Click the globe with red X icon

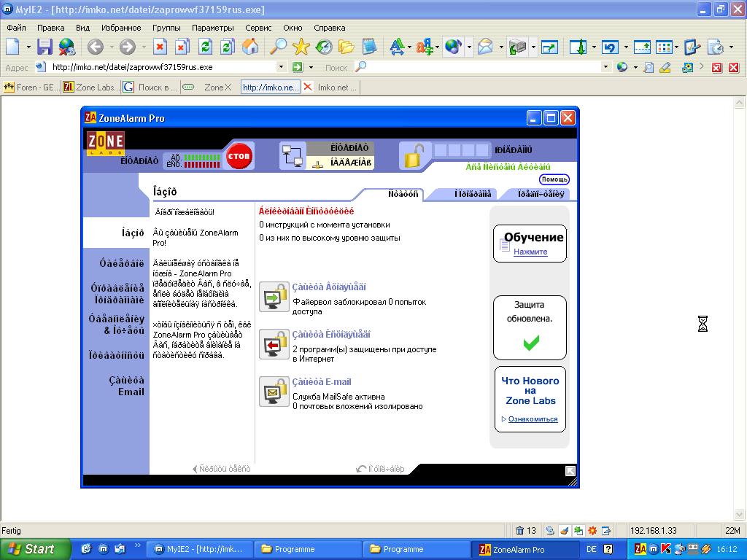(x=66, y=47)
